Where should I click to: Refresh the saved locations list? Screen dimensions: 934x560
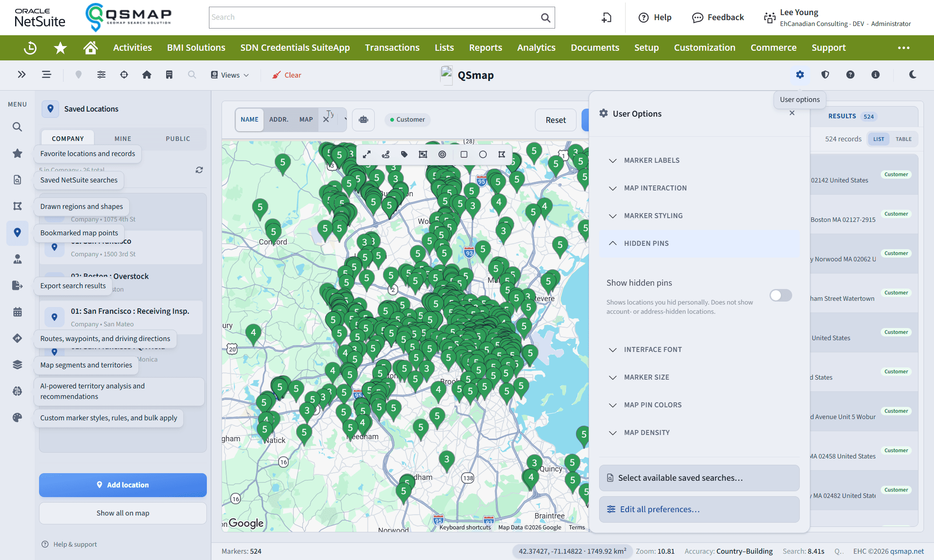point(199,170)
